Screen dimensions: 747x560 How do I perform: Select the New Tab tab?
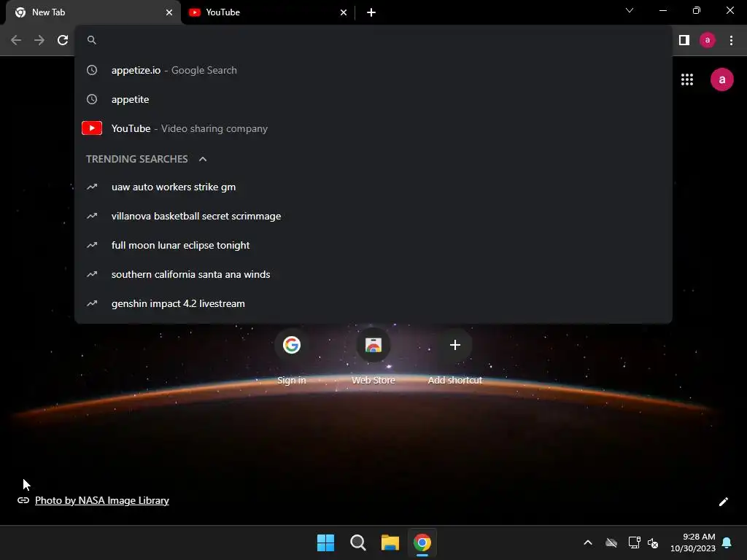tap(93, 12)
